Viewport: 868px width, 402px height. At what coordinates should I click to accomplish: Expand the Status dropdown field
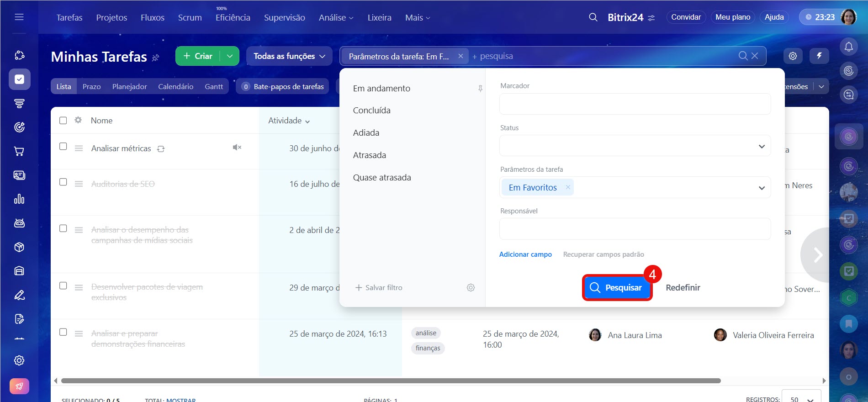635,146
